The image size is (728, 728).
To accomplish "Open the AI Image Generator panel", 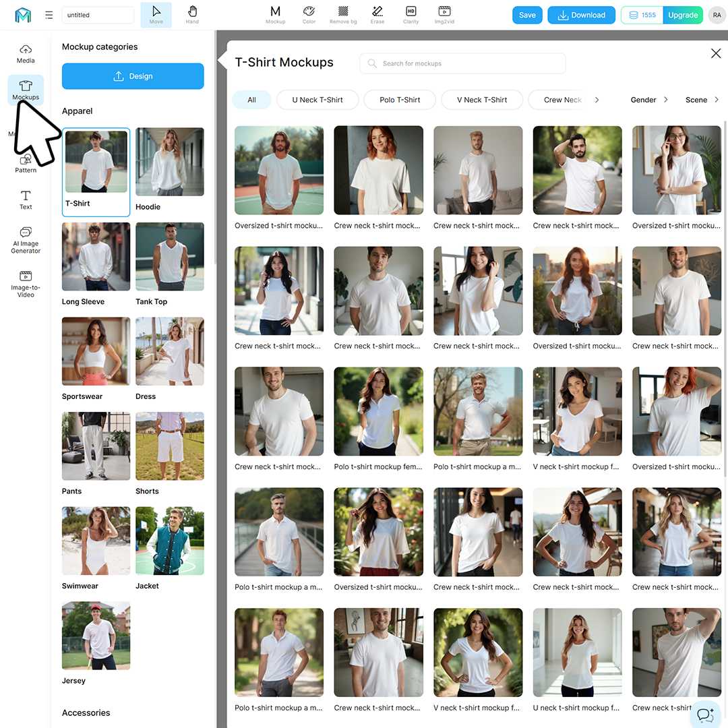I will [x=26, y=241].
